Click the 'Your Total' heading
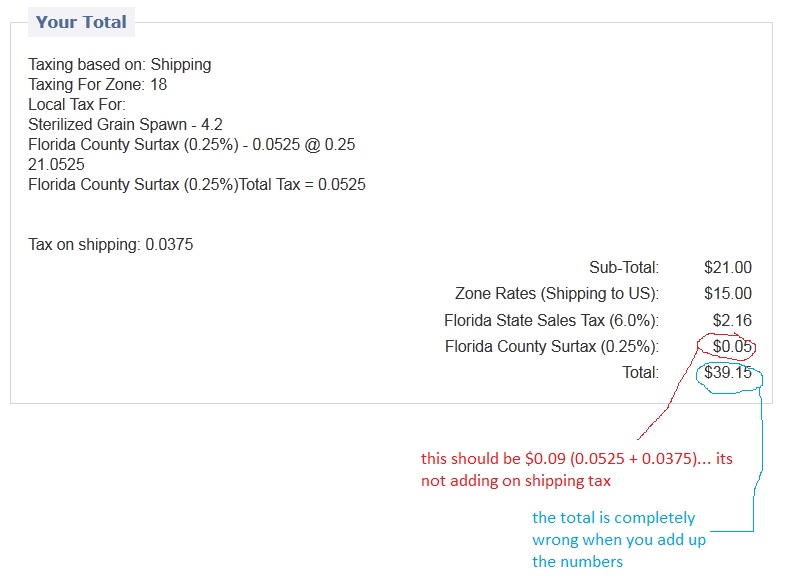 [81, 22]
